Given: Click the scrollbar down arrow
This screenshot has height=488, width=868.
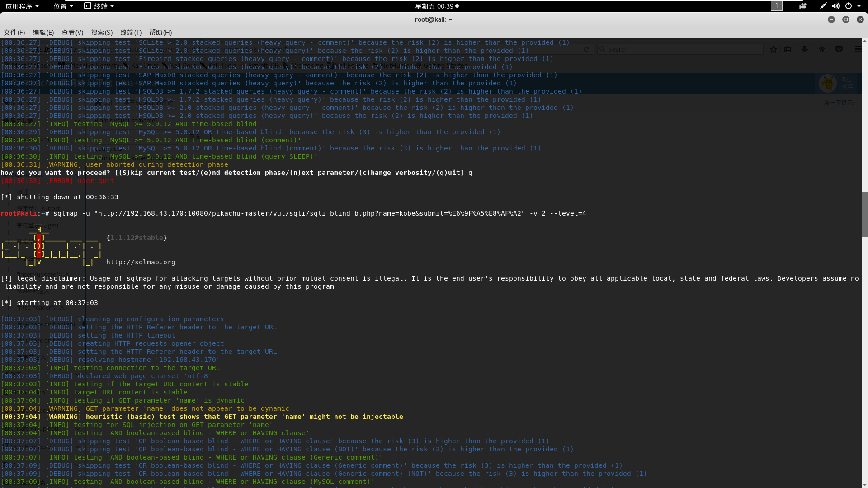Looking at the screenshot, I should [x=864, y=485].
